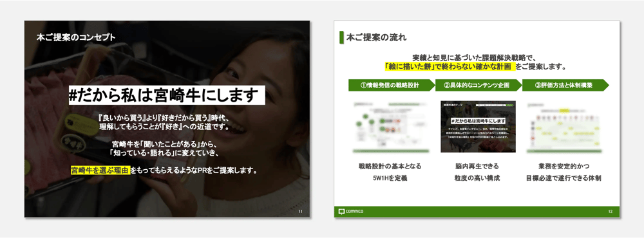This screenshot has width=644, height=238.
Task: Click the line 理解してもらうことが『好き』への近道です。
Action: [x=164, y=127]
